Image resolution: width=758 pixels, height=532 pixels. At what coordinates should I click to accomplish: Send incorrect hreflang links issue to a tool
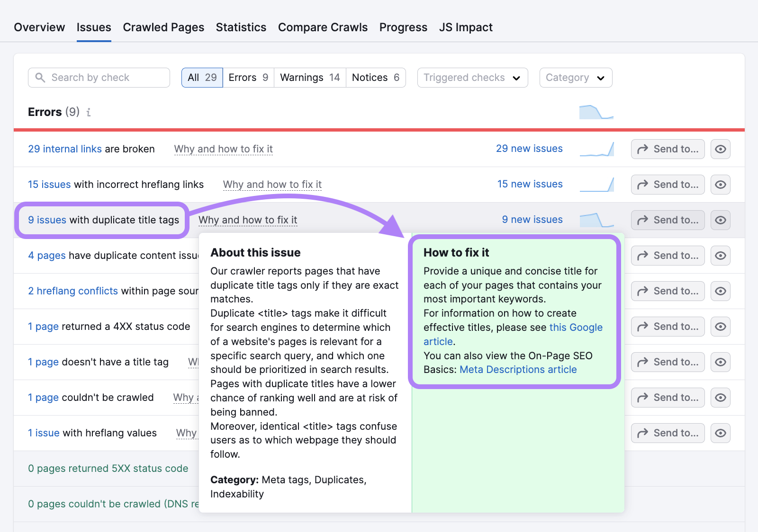[x=668, y=185]
